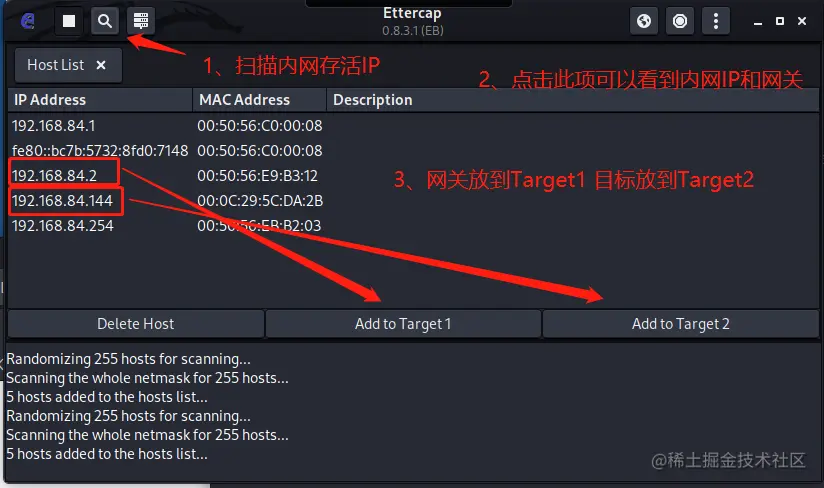Open the MITM globe menu icon

pyautogui.click(x=644, y=21)
